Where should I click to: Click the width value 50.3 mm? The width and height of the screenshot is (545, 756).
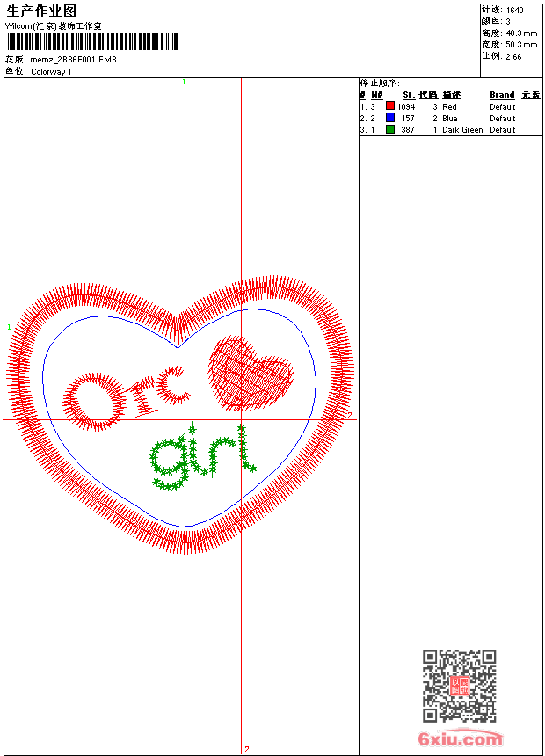tap(521, 44)
